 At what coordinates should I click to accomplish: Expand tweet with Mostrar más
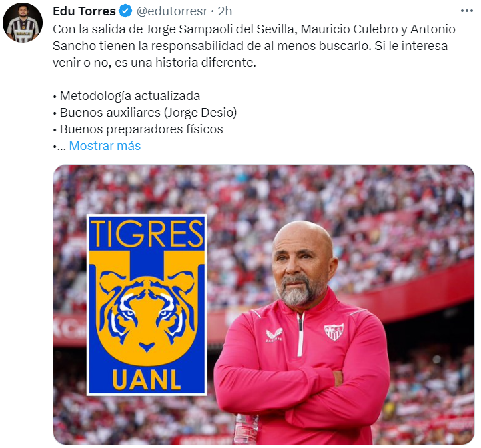click(x=105, y=146)
